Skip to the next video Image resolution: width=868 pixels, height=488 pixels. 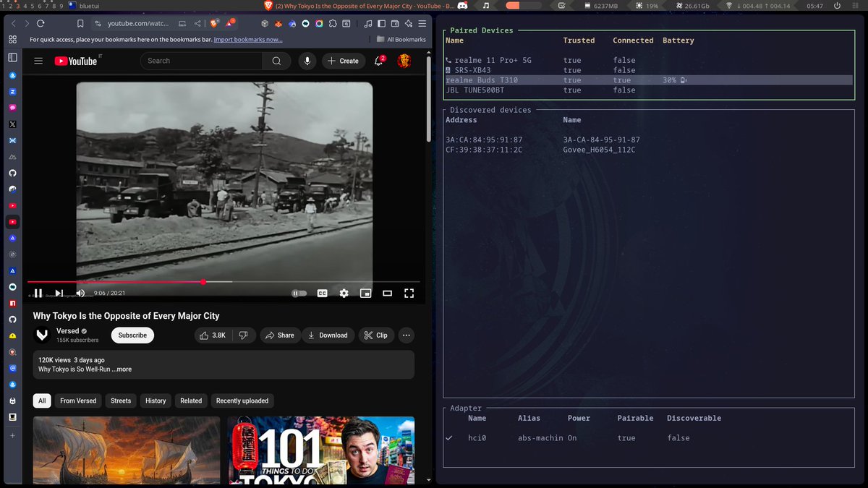click(59, 293)
